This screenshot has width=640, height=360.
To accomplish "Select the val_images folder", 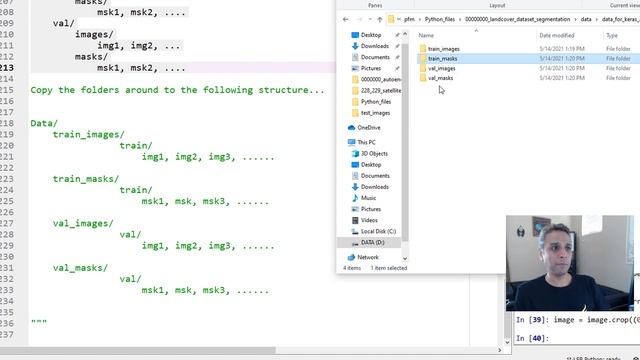I will (x=442, y=69).
